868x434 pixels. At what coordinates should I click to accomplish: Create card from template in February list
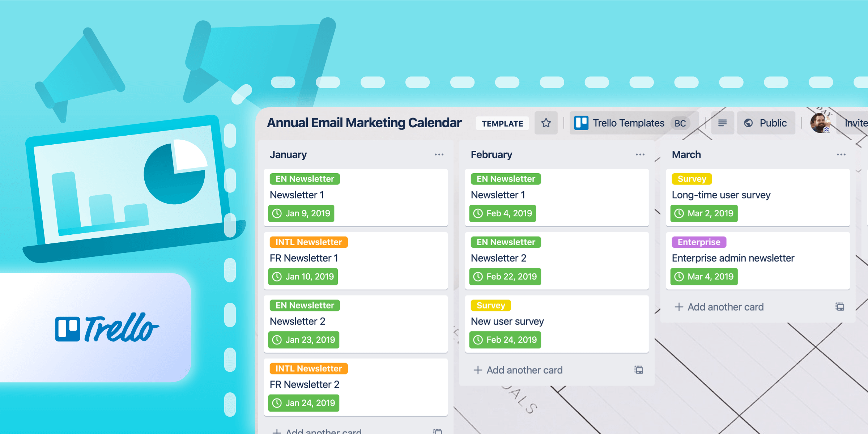click(639, 370)
